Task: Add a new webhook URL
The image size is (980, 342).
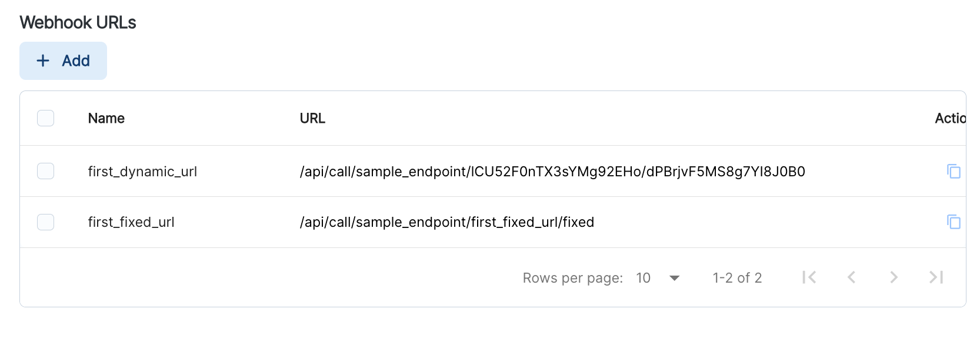Action: pyautogui.click(x=64, y=61)
